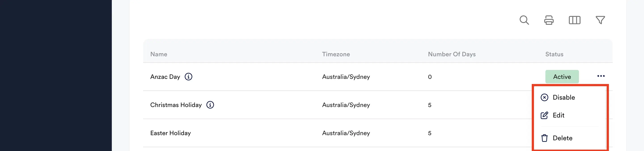Image resolution: width=644 pixels, height=151 pixels.
Task: Toggle the Active status badge for Anzac Day
Action: [562, 77]
